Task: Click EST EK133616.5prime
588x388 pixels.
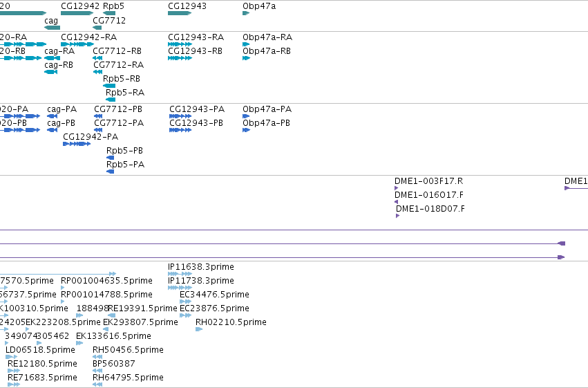Action: [x=113, y=336]
